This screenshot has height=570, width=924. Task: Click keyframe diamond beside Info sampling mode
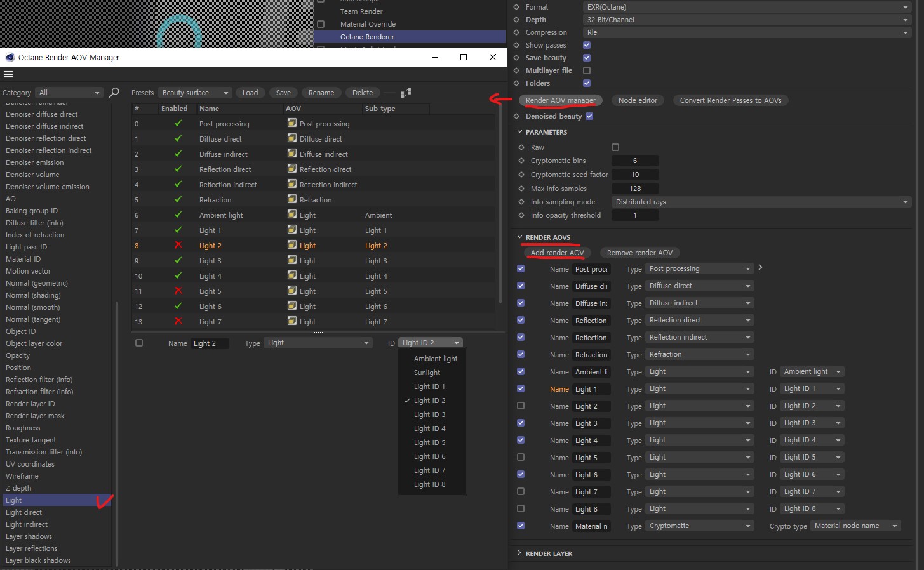pyautogui.click(x=521, y=202)
